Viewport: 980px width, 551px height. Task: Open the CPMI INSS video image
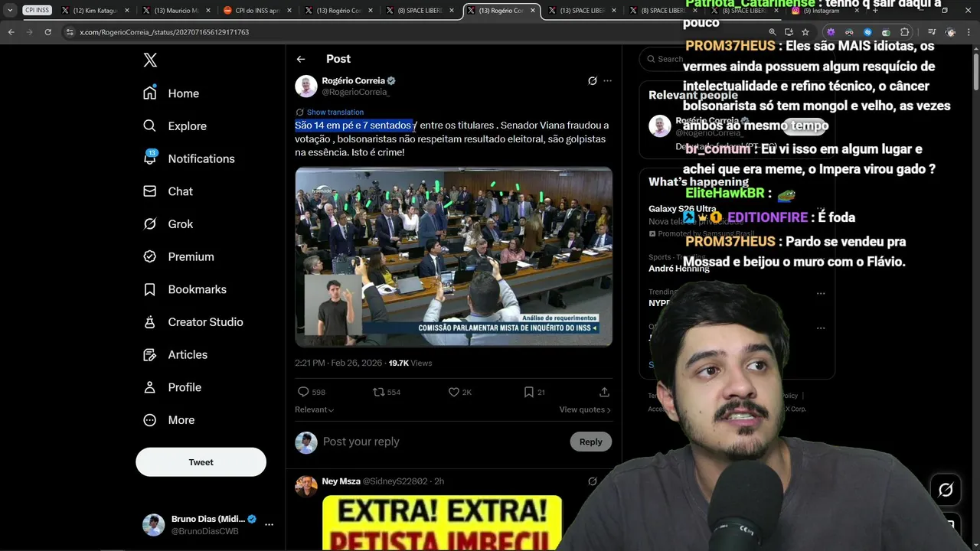[453, 257]
